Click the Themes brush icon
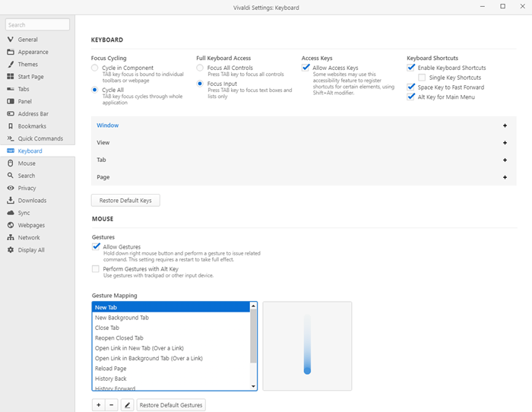Image resolution: width=532 pixels, height=412 pixels. click(x=11, y=64)
